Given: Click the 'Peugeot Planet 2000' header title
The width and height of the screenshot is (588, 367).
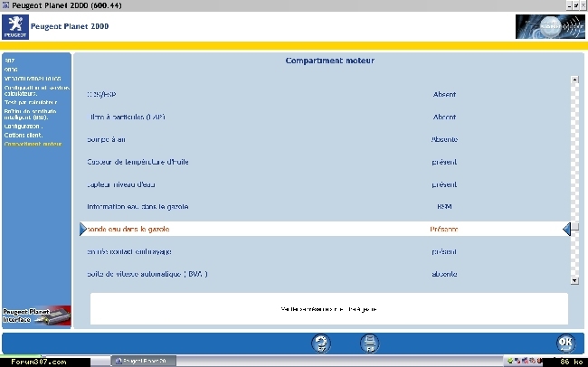Looking at the screenshot, I should (70, 26).
